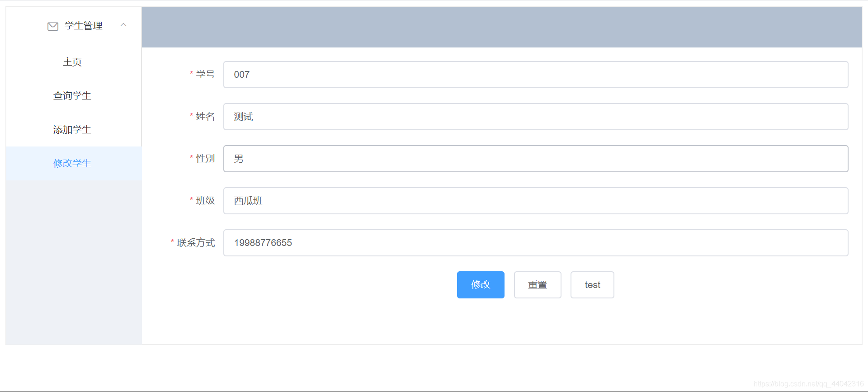Click the 学号 input containing 007
Screen dimensions: 868x392
[x=536, y=75]
